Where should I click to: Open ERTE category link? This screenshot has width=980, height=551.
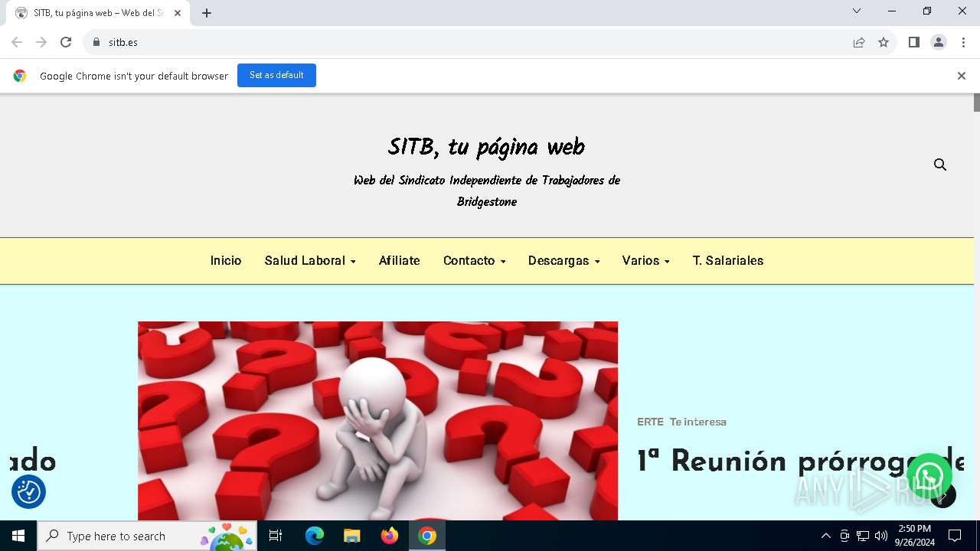click(x=650, y=422)
